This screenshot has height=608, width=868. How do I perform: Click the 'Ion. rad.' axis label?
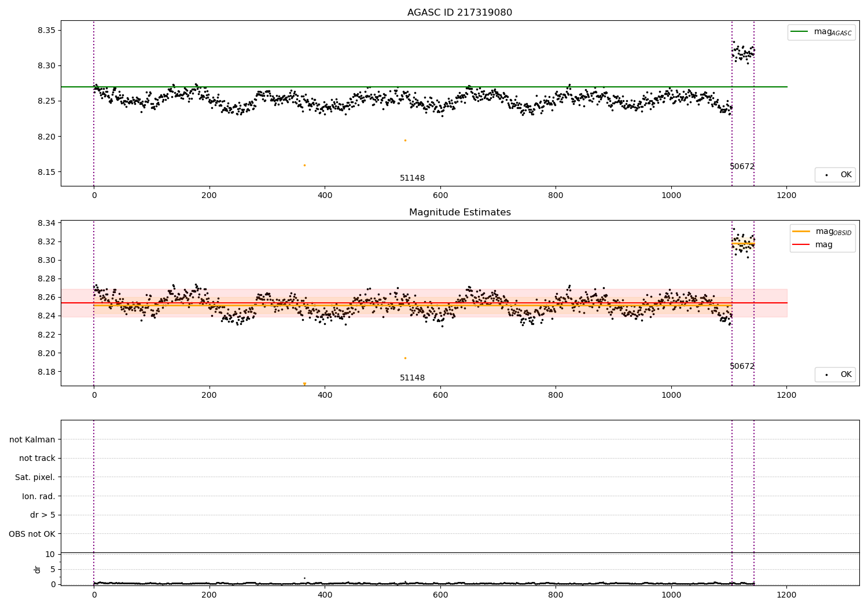pyautogui.click(x=39, y=496)
